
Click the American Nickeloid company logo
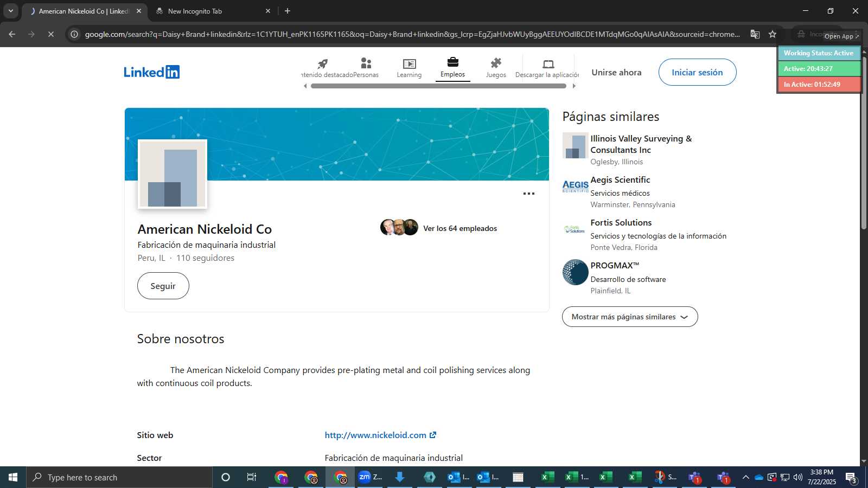point(173,174)
